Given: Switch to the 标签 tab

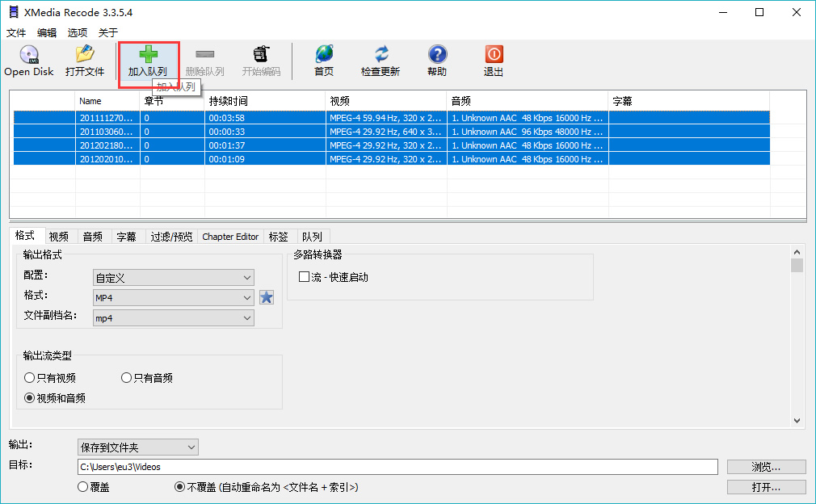Looking at the screenshot, I should coord(279,237).
